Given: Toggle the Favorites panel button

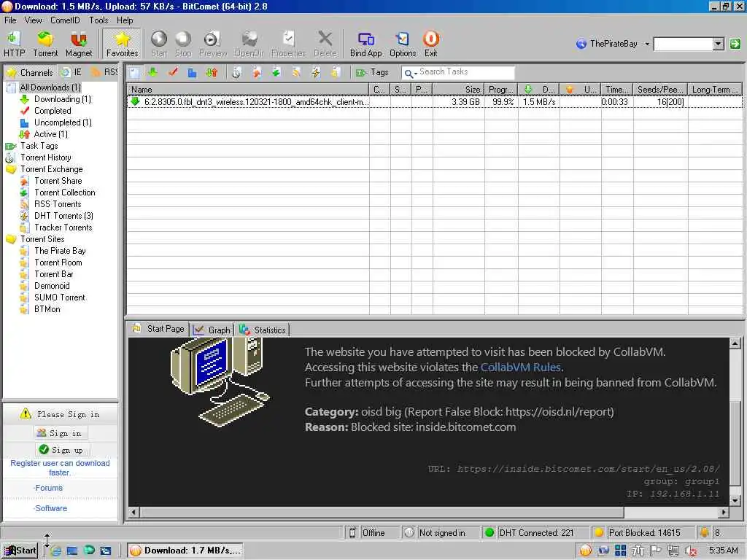Looking at the screenshot, I should coord(122,44).
